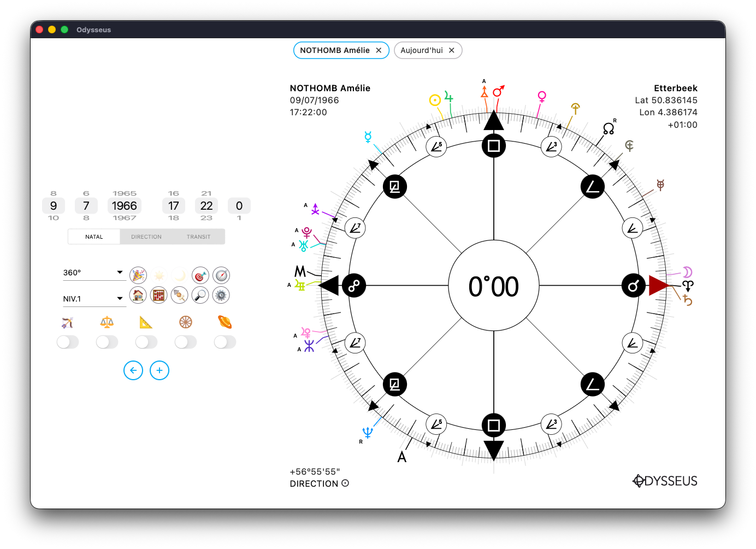Click the abacus icon button
The width and height of the screenshot is (756, 549).
click(x=158, y=296)
